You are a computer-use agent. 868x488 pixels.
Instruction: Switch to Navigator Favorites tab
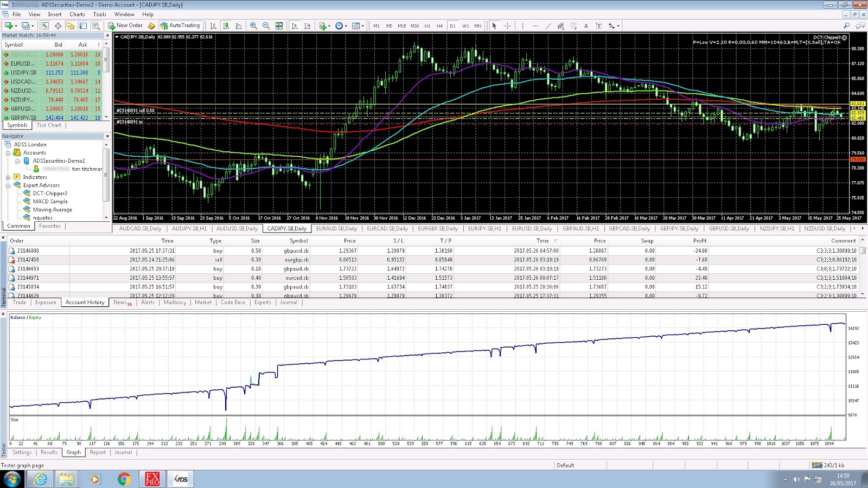(x=50, y=226)
